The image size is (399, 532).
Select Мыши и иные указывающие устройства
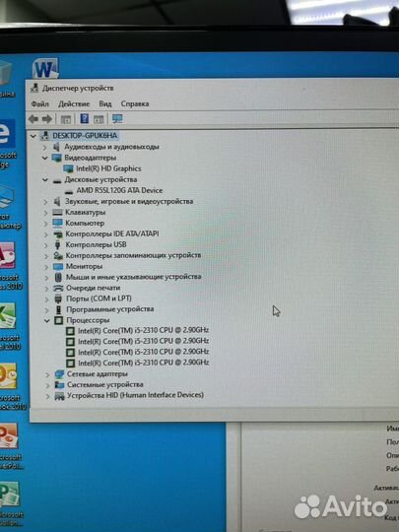[x=133, y=277]
